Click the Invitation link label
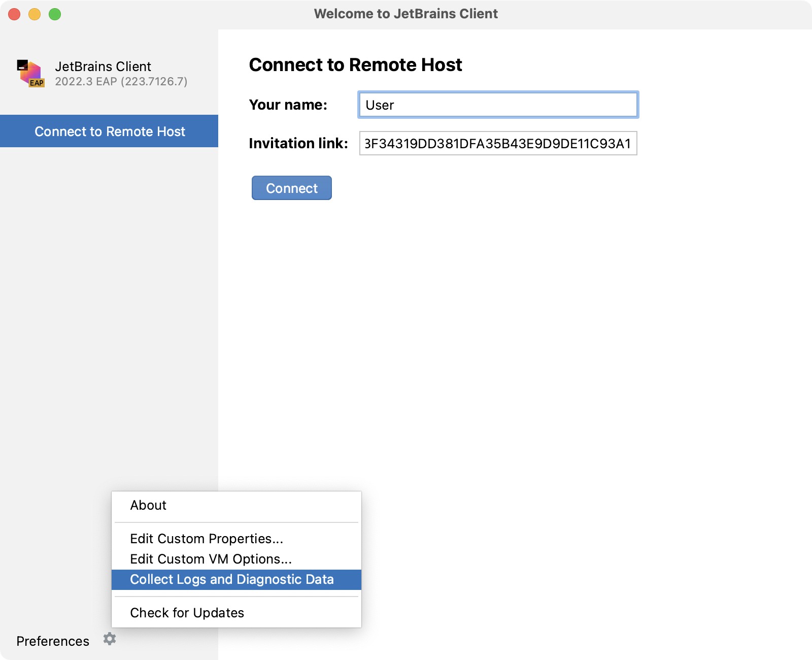The image size is (812, 660). [x=297, y=144]
